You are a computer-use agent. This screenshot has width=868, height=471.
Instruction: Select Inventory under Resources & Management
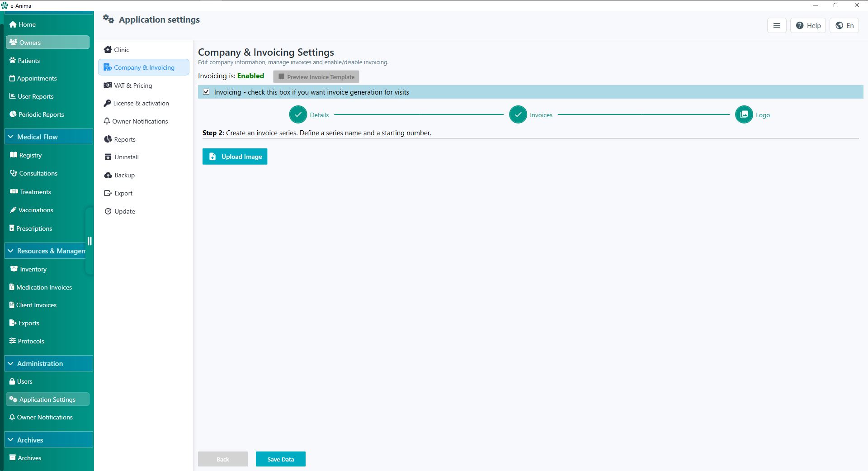33,269
